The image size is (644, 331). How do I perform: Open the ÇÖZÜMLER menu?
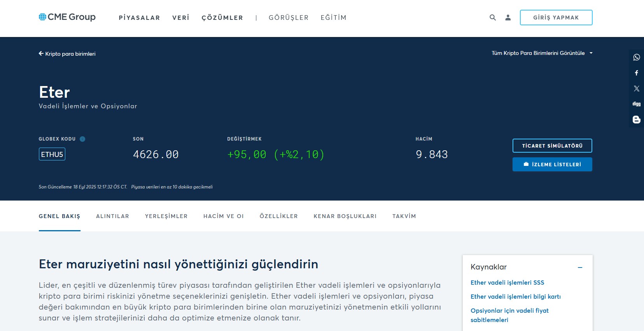pyautogui.click(x=222, y=18)
